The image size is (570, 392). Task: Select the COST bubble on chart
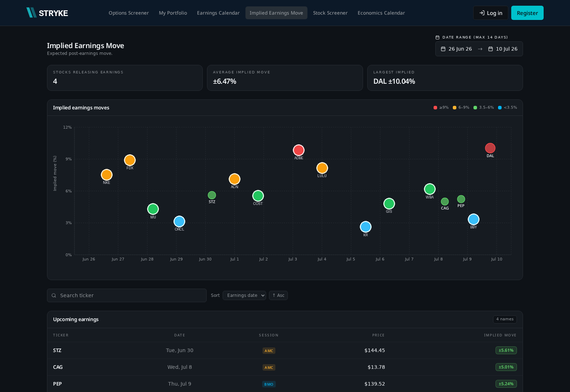(x=258, y=196)
